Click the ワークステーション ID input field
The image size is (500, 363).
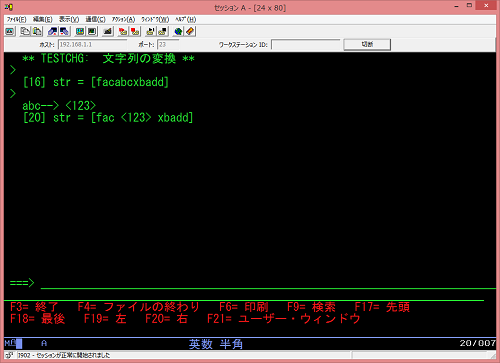click(306, 44)
